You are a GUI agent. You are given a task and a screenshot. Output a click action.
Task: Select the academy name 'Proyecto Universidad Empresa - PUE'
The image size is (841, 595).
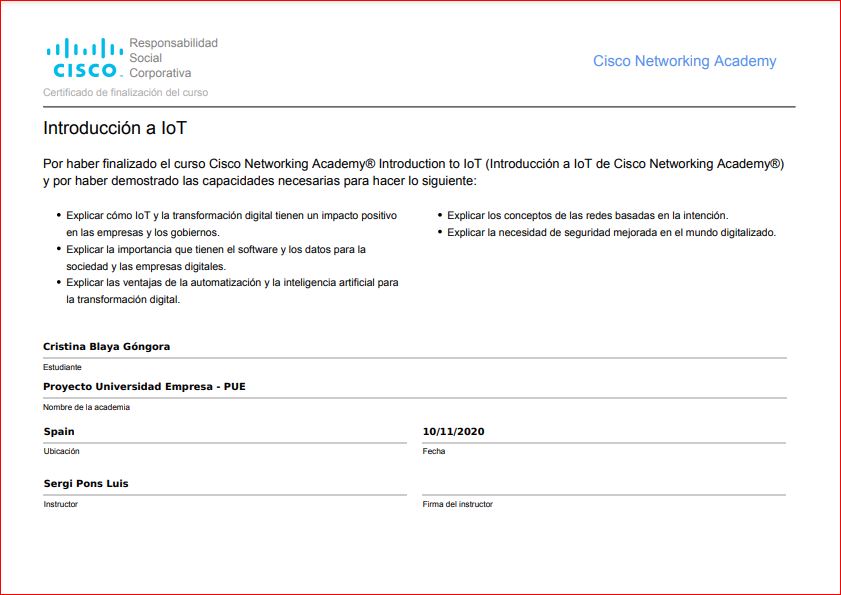click(x=144, y=386)
